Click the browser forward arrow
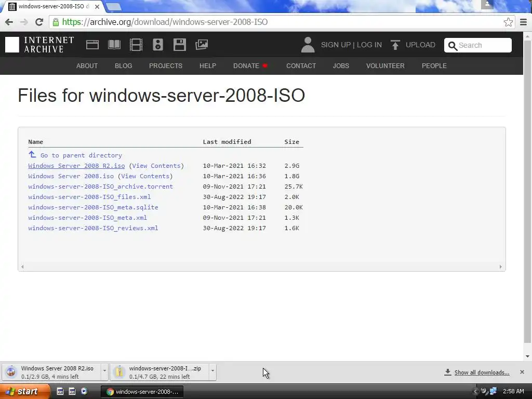 (24, 22)
